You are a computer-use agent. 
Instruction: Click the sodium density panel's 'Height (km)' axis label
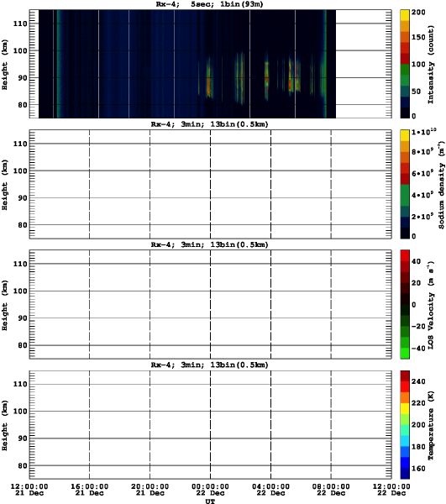(4, 185)
